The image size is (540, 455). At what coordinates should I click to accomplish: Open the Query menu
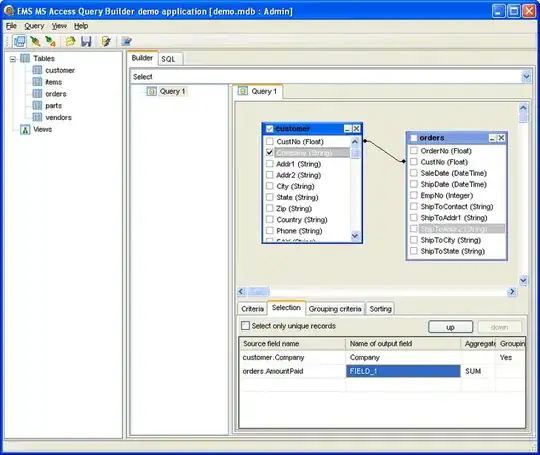[x=34, y=26]
